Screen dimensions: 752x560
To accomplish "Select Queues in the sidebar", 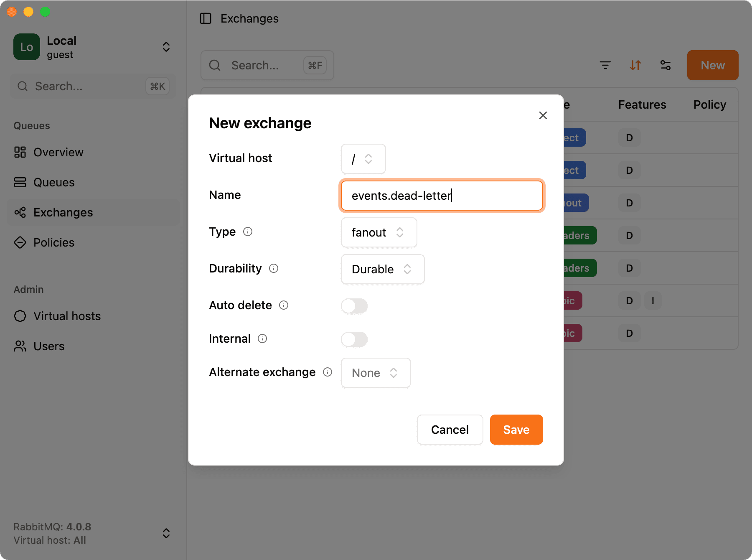I will pyautogui.click(x=53, y=182).
